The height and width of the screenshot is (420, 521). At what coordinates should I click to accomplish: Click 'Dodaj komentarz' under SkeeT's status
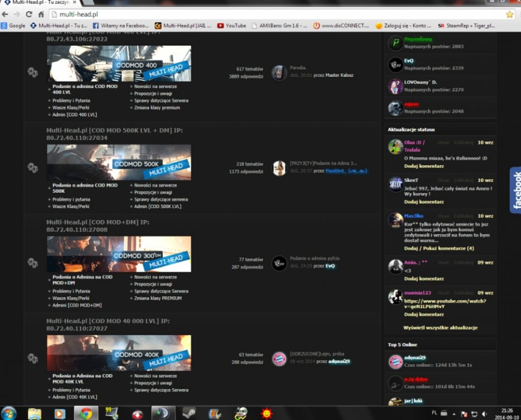[424, 202]
